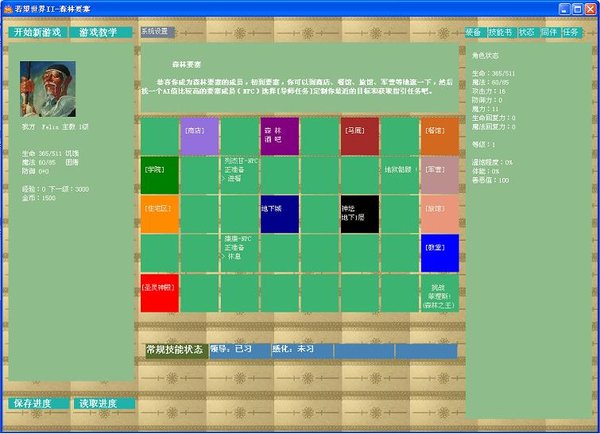Viewport: 600px width, 434px height.
Task: Enter the black 神坛 地下1层 tile
Action: coord(360,214)
